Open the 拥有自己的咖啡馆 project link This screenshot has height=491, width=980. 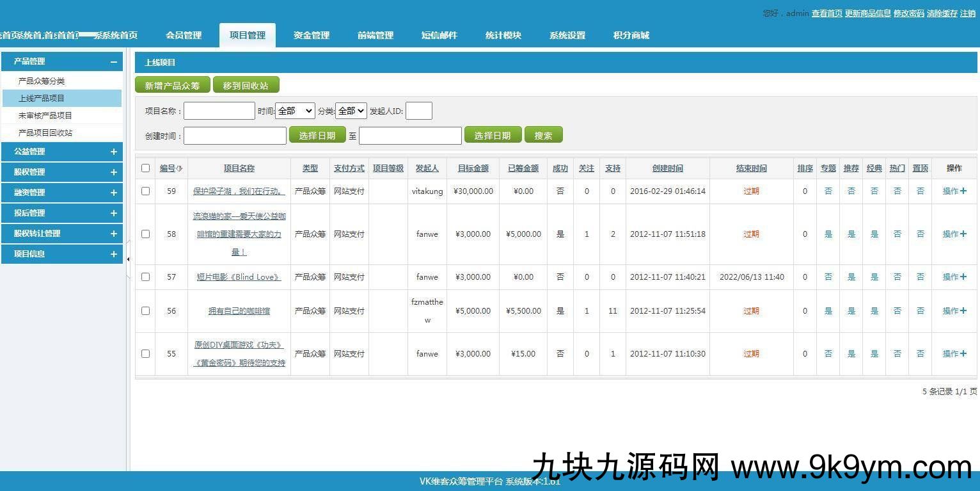[239, 311]
